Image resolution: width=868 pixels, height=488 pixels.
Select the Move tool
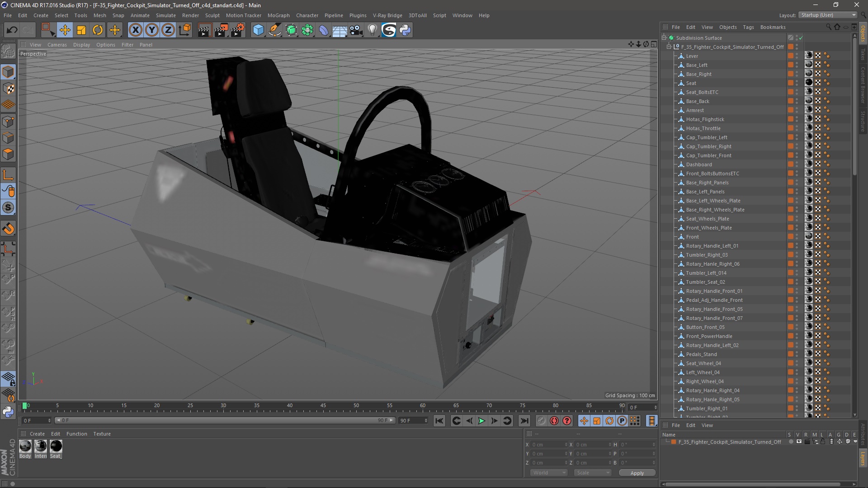pos(65,30)
